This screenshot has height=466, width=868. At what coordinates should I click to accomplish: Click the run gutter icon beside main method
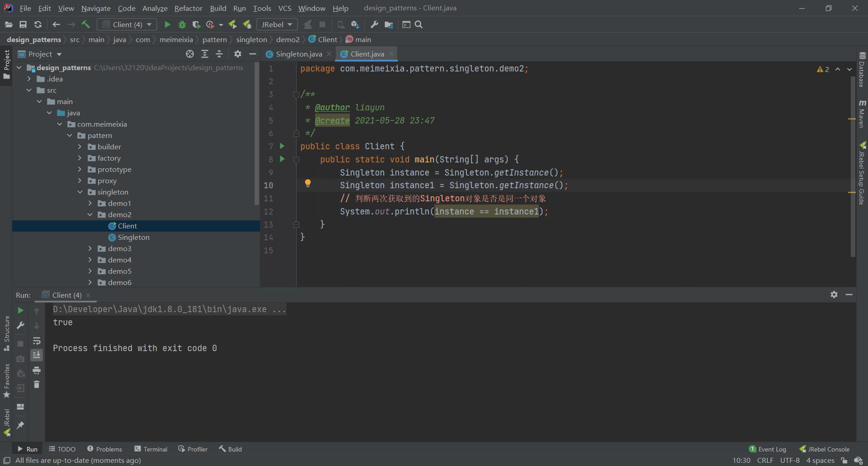(x=282, y=159)
